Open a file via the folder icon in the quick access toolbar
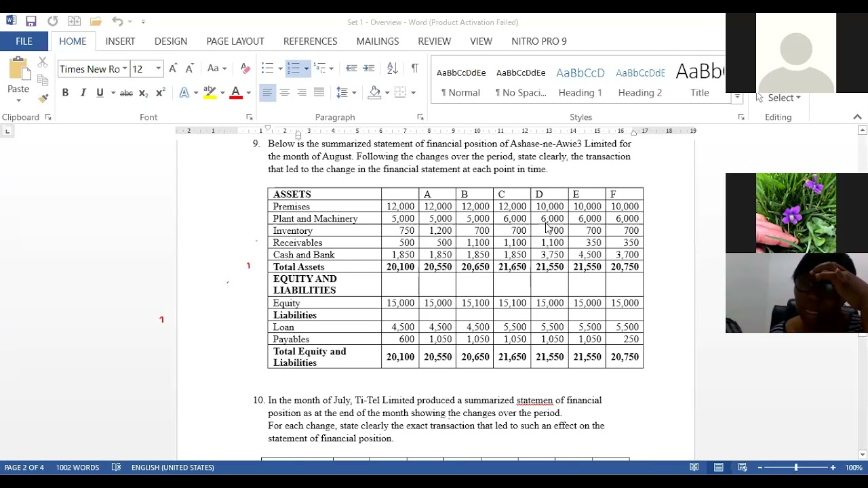Viewport: 868px width, 488px height. [96, 22]
